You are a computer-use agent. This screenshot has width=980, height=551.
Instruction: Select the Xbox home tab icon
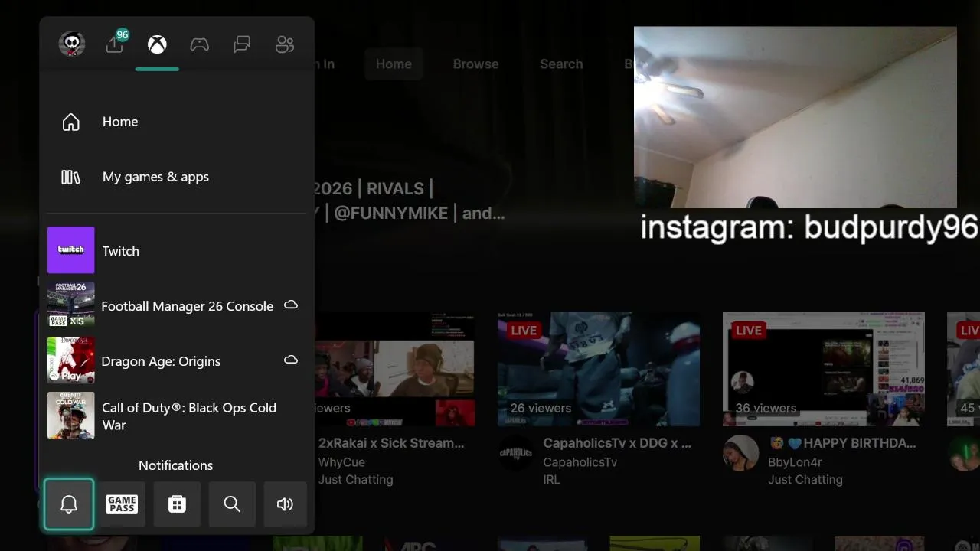157,44
